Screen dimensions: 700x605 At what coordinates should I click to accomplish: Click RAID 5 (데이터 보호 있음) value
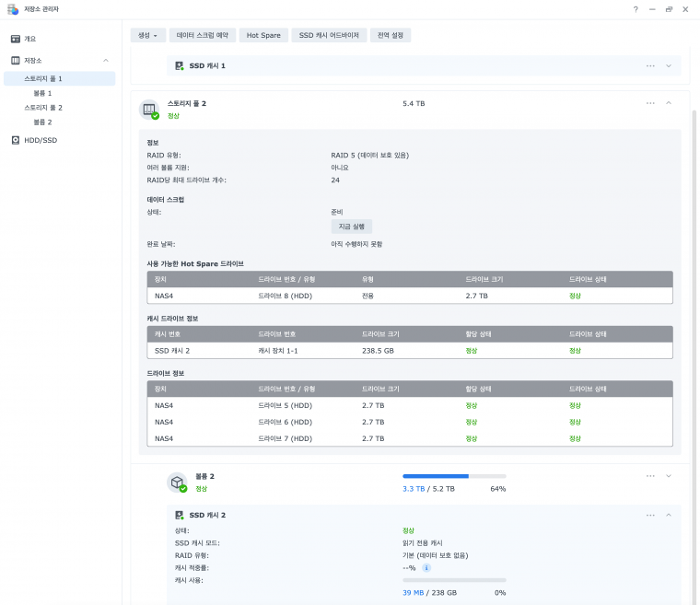(x=370, y=156)
